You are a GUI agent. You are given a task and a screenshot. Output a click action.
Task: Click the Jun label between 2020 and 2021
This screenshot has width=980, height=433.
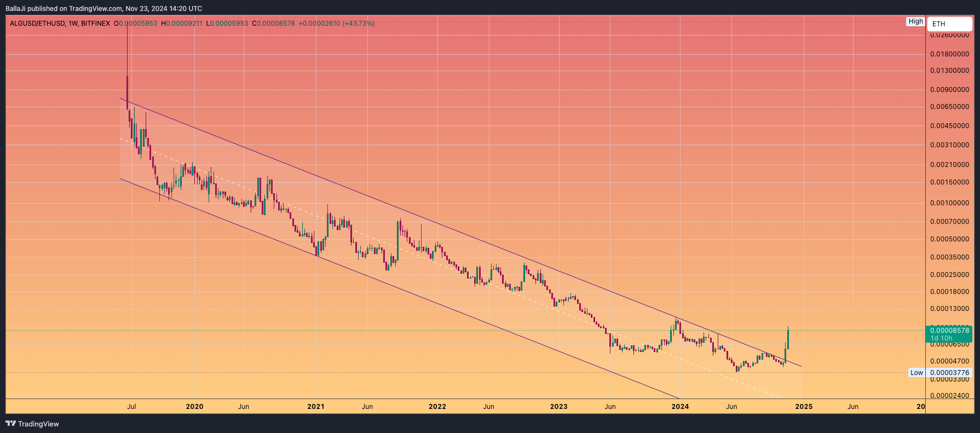point(244,407)
